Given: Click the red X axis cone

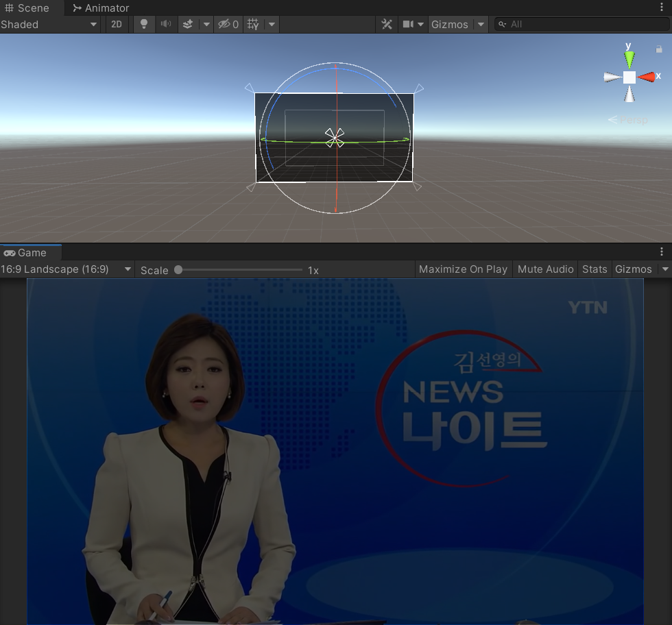Looking at the screenshot, I should [x=647, y=77].
